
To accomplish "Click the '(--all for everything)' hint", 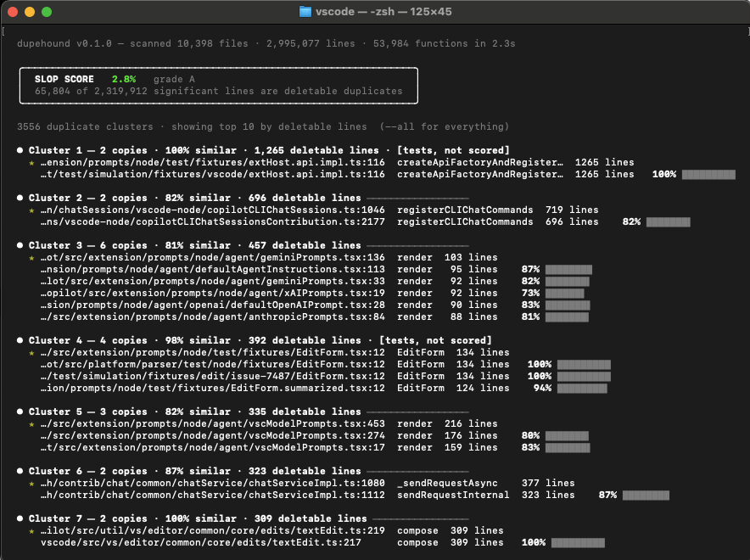I will [445, 126].
